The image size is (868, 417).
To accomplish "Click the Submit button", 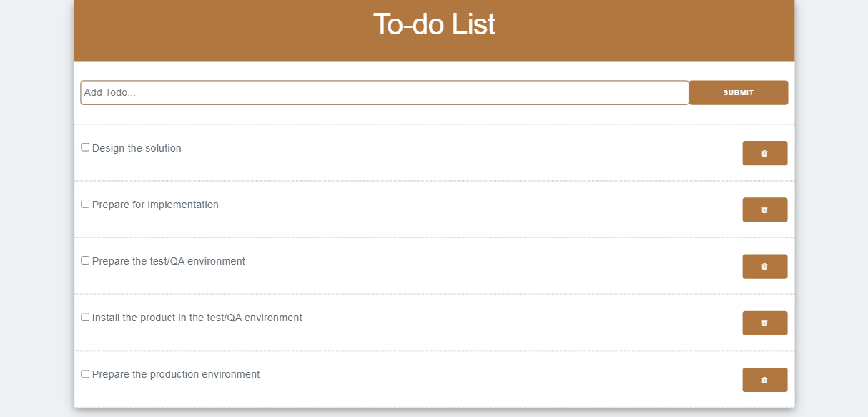I will coord(738,92).
